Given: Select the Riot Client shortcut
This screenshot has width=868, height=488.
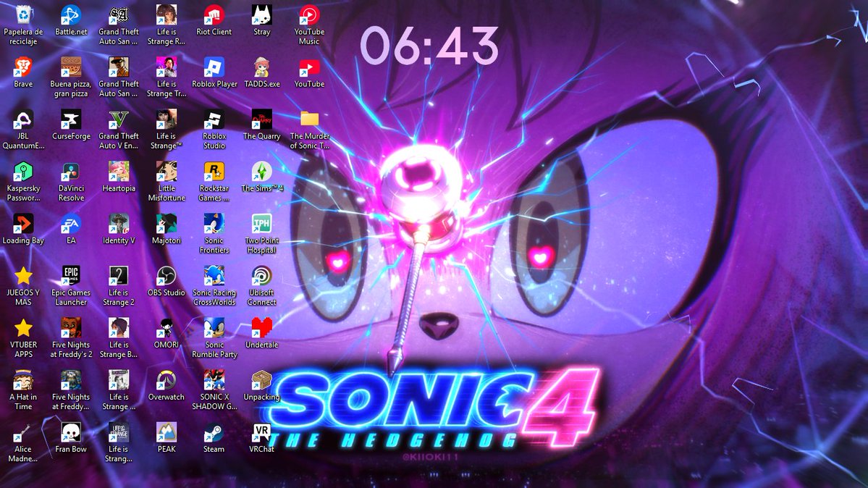Looking at the screenshot, I should pos(214,15).
